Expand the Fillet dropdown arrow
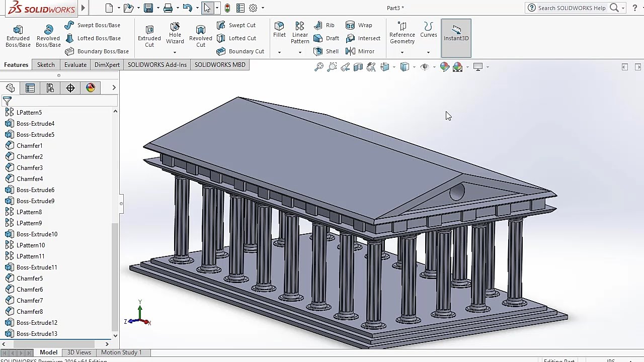 [x=279, y=52]
